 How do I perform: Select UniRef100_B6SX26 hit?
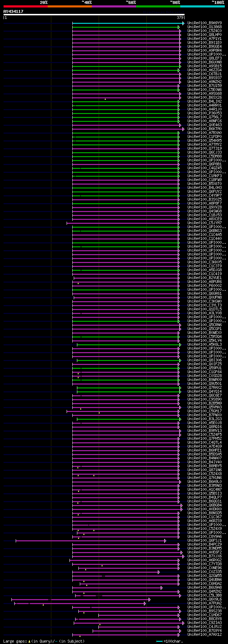pyautogui.click(x=205, y=98)
